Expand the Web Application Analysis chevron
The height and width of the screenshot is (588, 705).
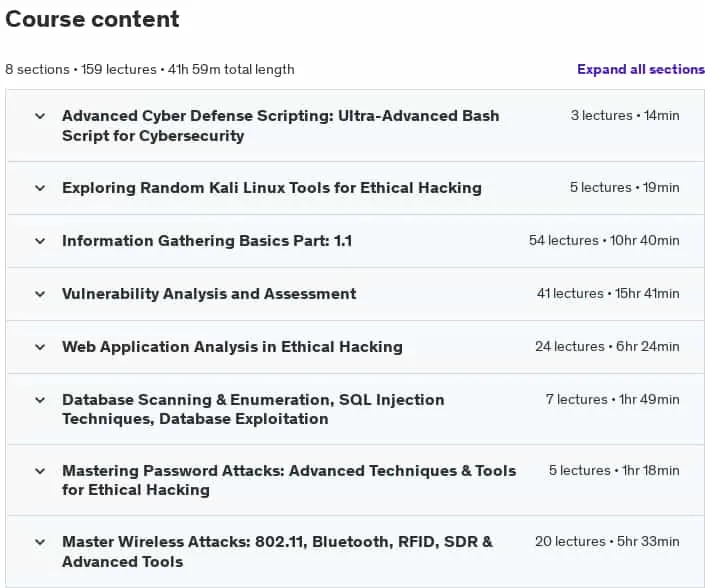click(40, 347)
